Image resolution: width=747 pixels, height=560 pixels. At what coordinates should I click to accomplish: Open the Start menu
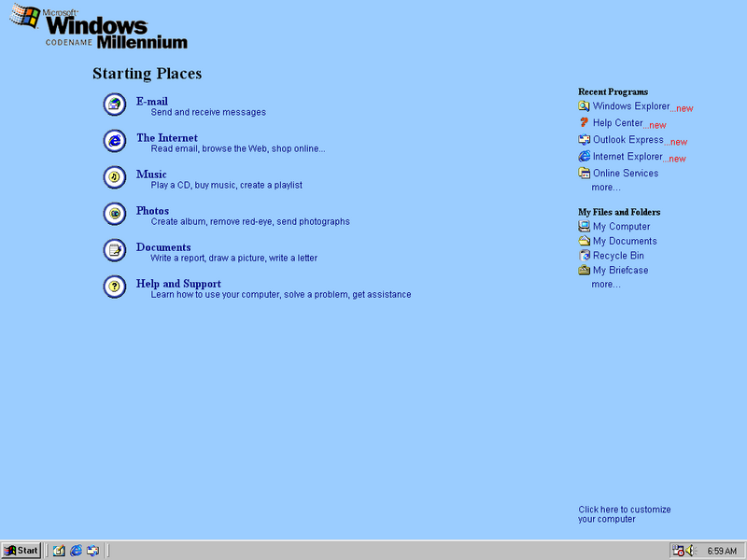[x=21, y=551]
